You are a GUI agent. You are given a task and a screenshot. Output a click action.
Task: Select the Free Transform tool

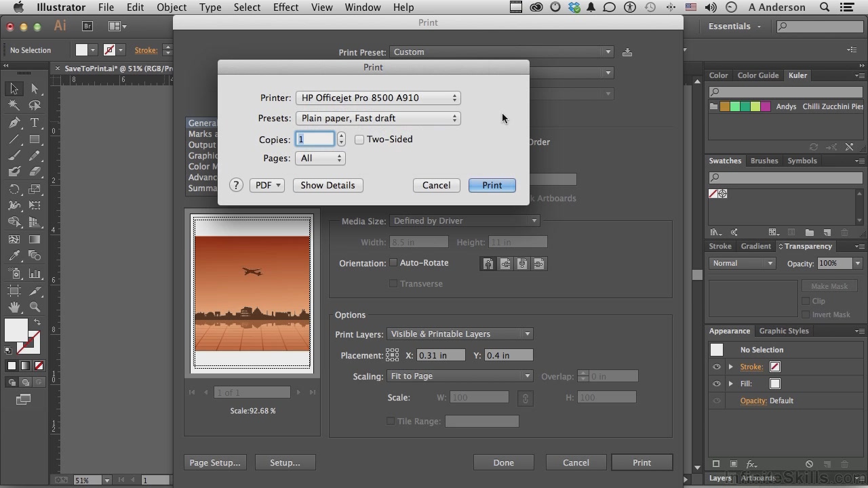pyautogui.click(x=35, y=205)
